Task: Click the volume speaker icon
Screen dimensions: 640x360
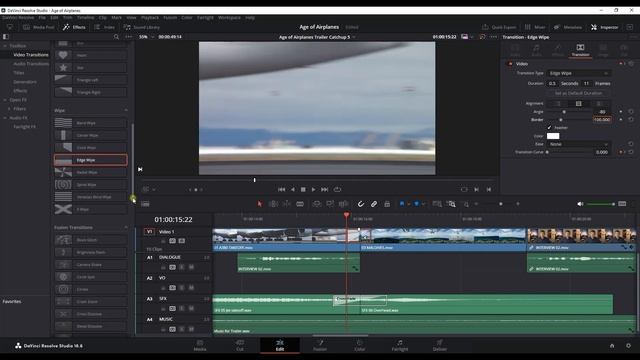Action: tap(580, 204)
